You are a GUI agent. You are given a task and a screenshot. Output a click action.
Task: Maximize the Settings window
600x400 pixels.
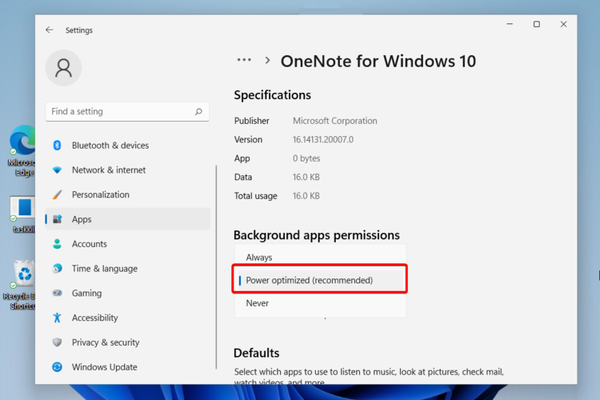(x=537, y=24)
